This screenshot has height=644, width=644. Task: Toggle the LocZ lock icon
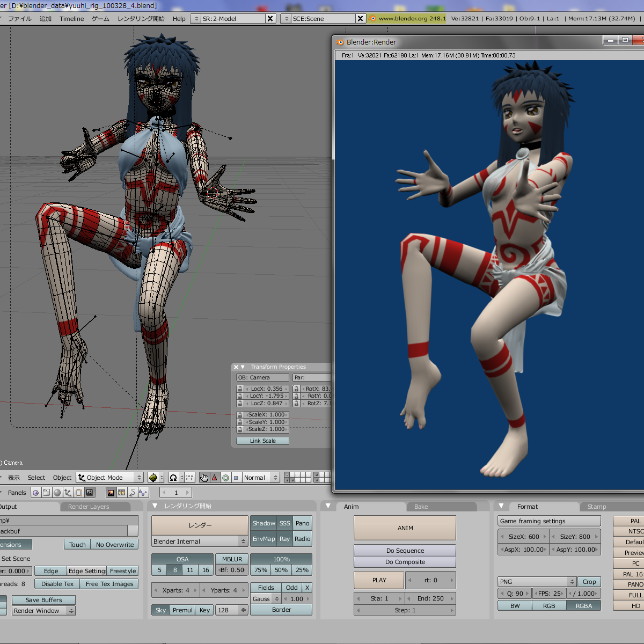click(240, 403)
